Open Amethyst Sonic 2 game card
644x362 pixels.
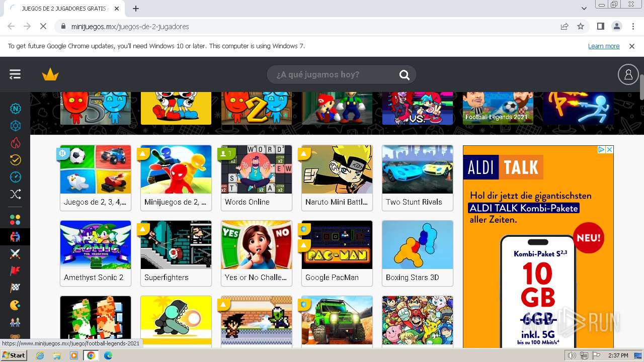coord(96,253)
